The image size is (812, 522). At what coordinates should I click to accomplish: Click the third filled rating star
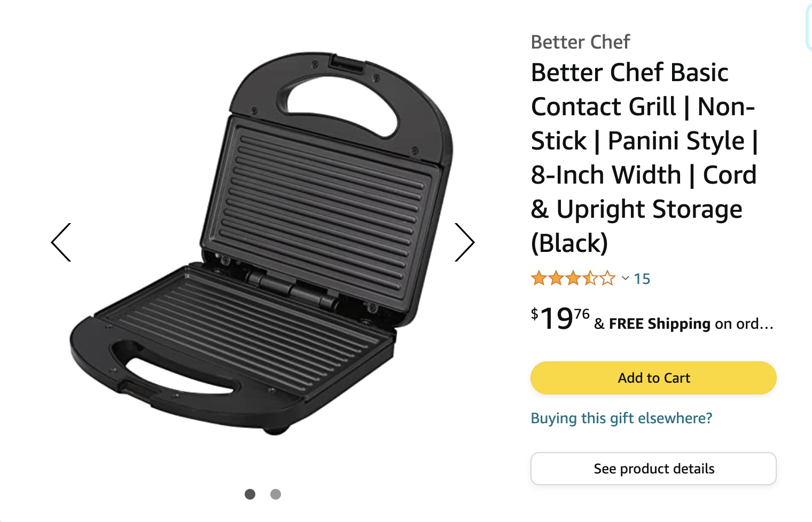(x=573, y=278)
